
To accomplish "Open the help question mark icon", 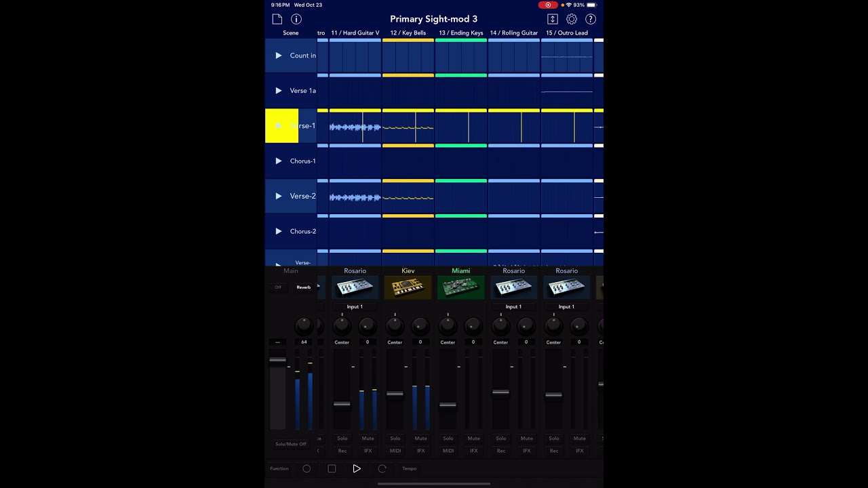I will tap(591, 19).
